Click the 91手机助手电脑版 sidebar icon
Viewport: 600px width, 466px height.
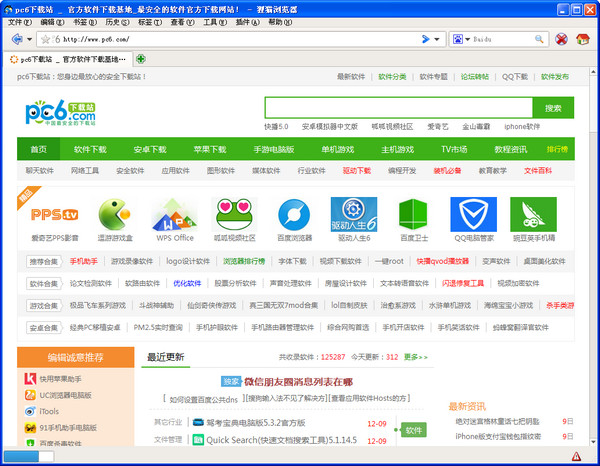[30, 427]
